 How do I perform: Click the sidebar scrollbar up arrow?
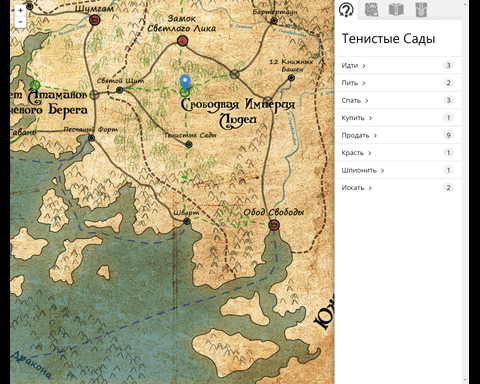tap(465, 3)
